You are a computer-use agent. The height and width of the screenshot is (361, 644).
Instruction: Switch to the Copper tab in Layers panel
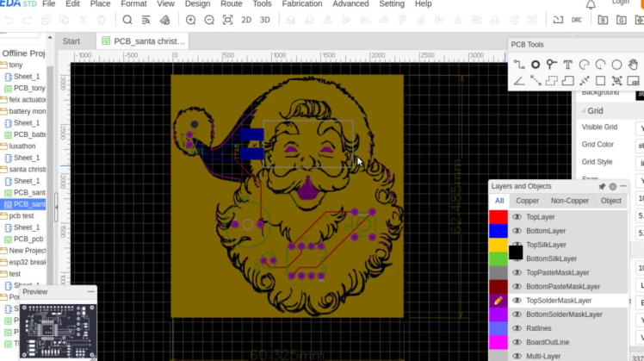(x=527, y=201)
